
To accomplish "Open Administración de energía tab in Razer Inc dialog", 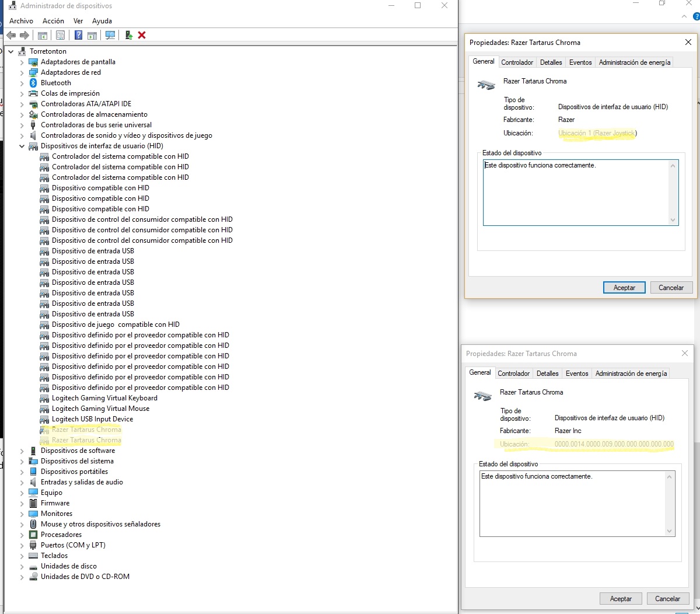I will click(631, 374).
